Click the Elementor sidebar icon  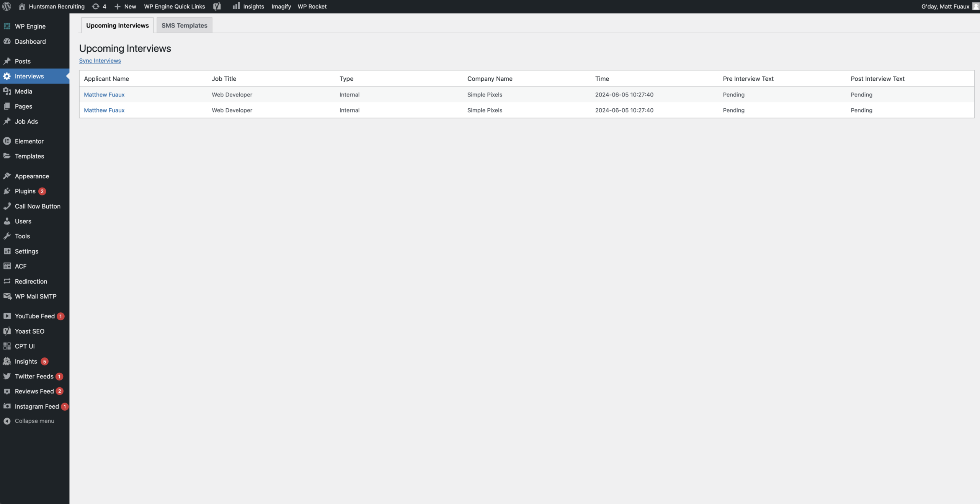tap(7, 141)
